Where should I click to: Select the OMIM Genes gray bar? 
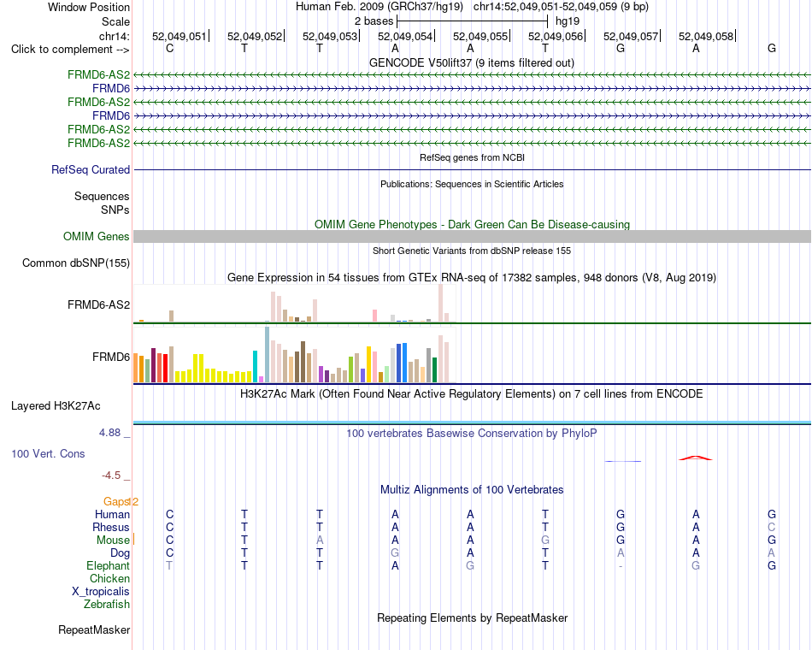click(x=472, y=236)
